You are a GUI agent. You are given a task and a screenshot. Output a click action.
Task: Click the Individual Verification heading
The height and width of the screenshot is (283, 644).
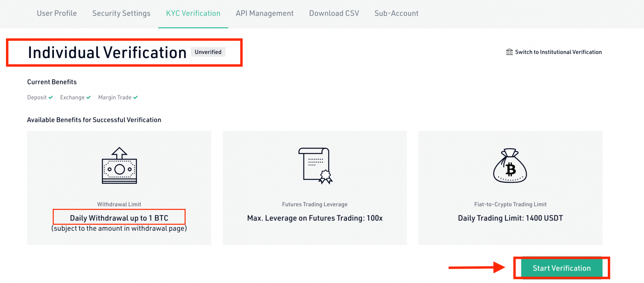[107, 53]
